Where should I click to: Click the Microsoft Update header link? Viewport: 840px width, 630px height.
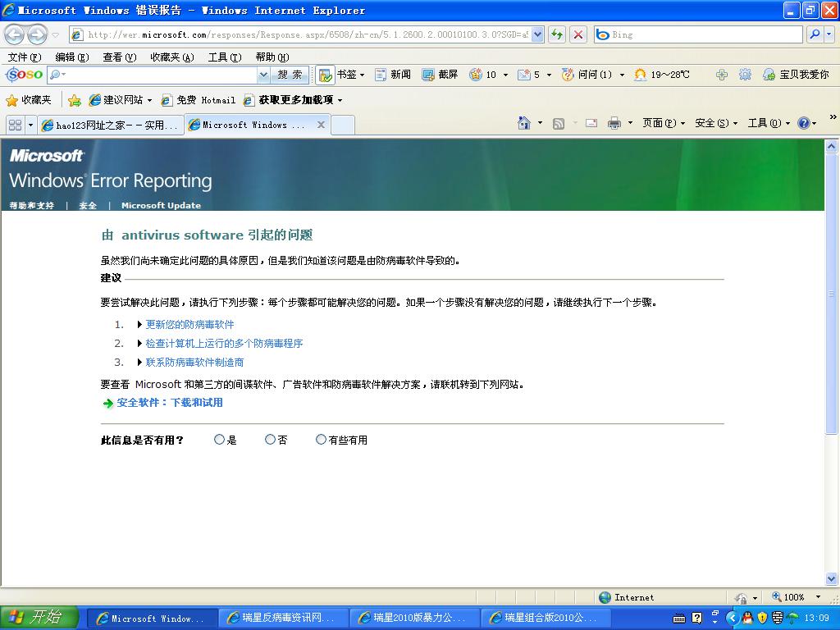pyautogui.click(x=162, y=206)
